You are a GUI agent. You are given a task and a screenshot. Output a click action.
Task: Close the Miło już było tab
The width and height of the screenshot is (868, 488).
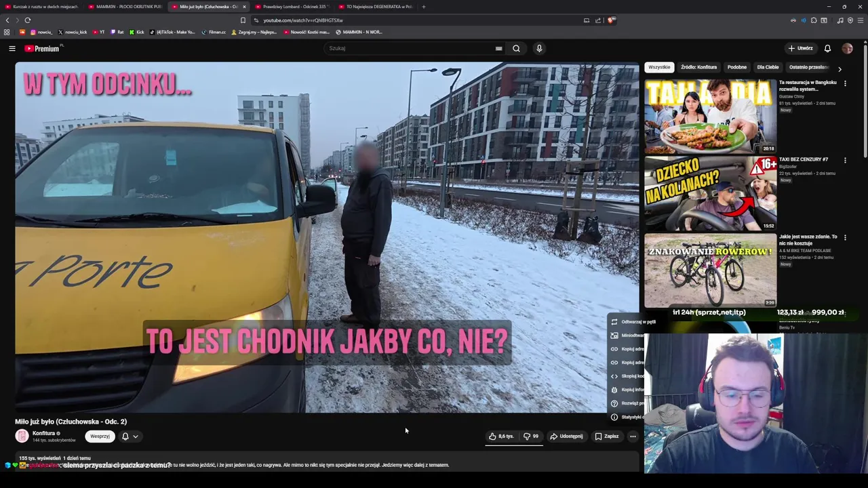(x=244, y=7)
